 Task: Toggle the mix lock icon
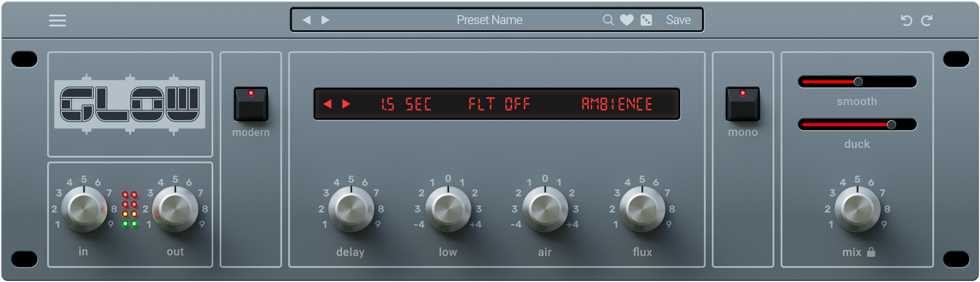(871, 252)
